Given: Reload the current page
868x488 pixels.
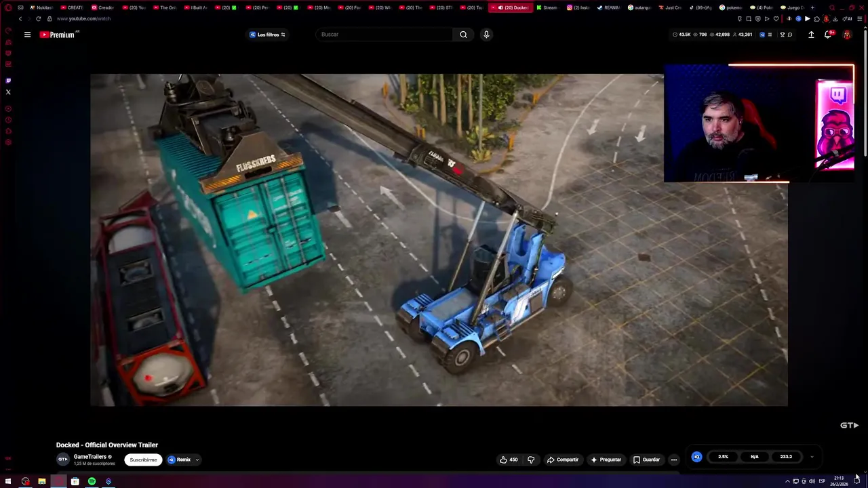Looking at the screenshot, I should 38,19.
